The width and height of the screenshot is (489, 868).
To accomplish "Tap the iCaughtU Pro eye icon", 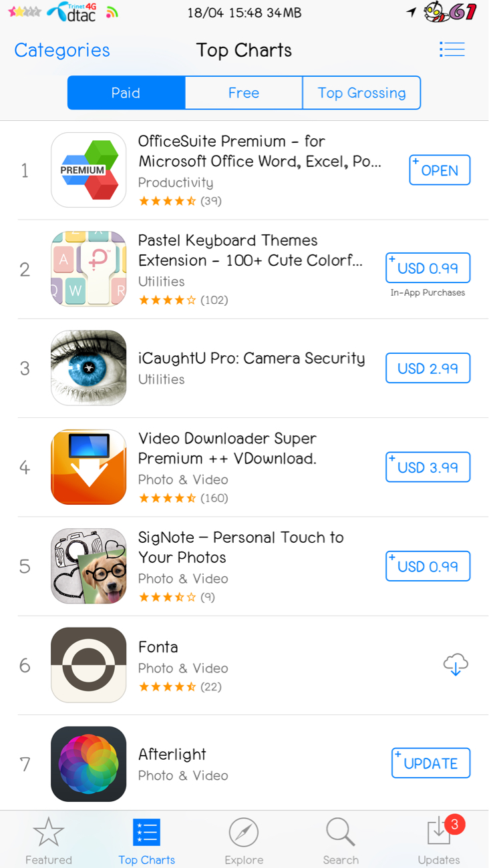I will click(89, 368).
